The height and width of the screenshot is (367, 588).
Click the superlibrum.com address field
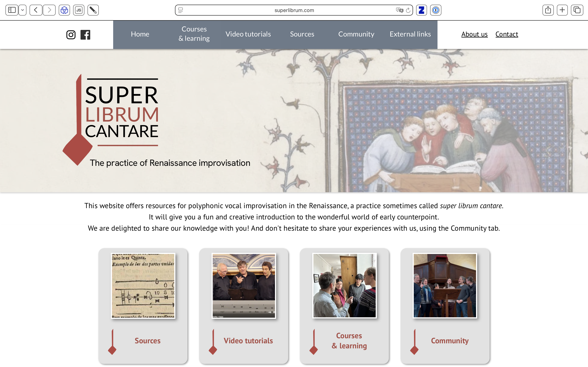tap(294, 10)
